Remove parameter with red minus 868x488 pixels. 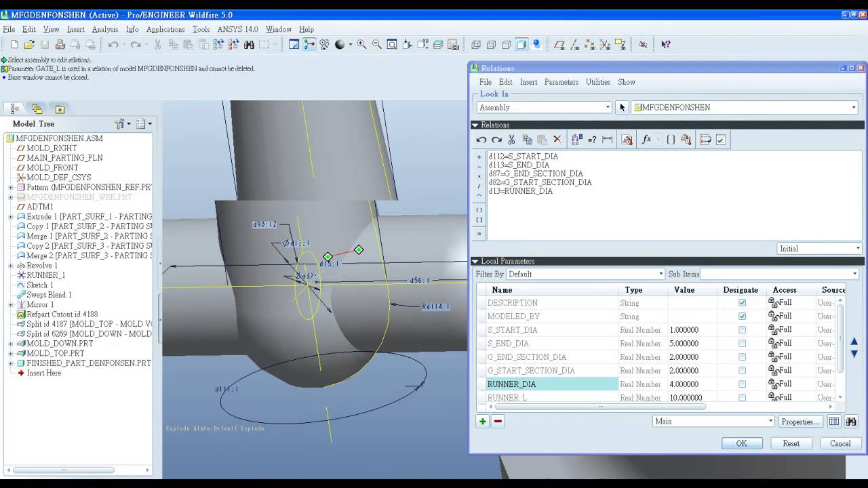tap(498, 421)
